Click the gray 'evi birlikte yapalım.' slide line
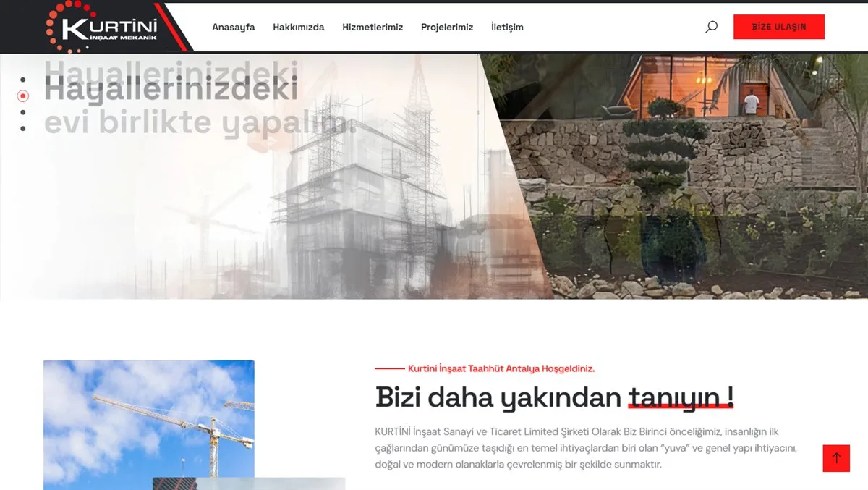Image resolution: width=868 pixels, height=490 pixels. pos(200,123)
